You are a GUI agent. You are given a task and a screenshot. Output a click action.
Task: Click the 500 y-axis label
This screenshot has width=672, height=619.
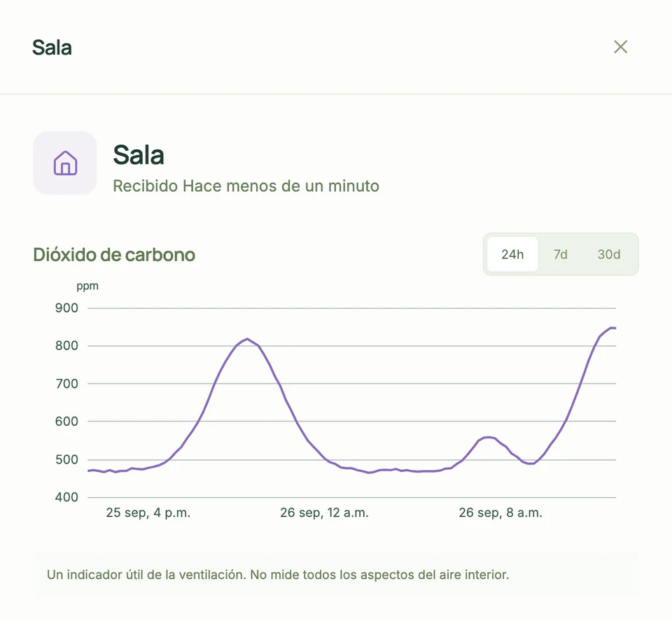(66, 459)
